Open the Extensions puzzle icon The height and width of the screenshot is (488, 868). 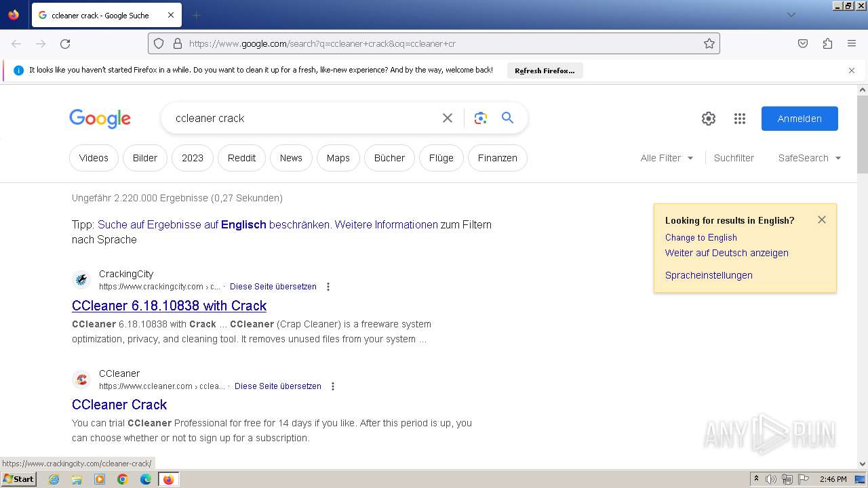coord(827,43)
